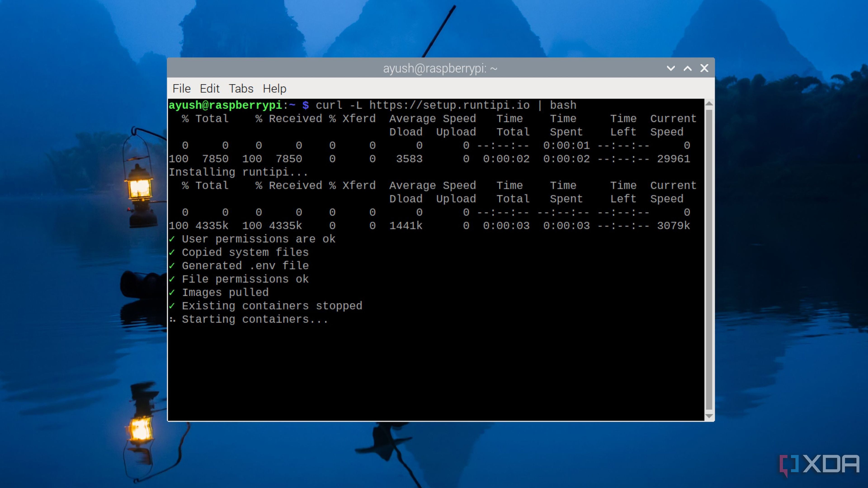Click the 'Starting containers...' line
Screen dimensions: 868x488
254,319
